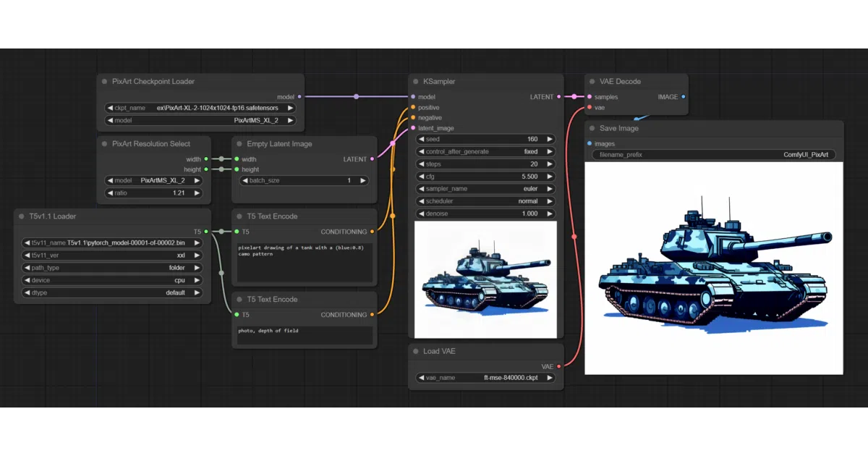The image size is (868, 456).
Task: Open the t5v11_name model file selector
Action: (x=113, y=242)
